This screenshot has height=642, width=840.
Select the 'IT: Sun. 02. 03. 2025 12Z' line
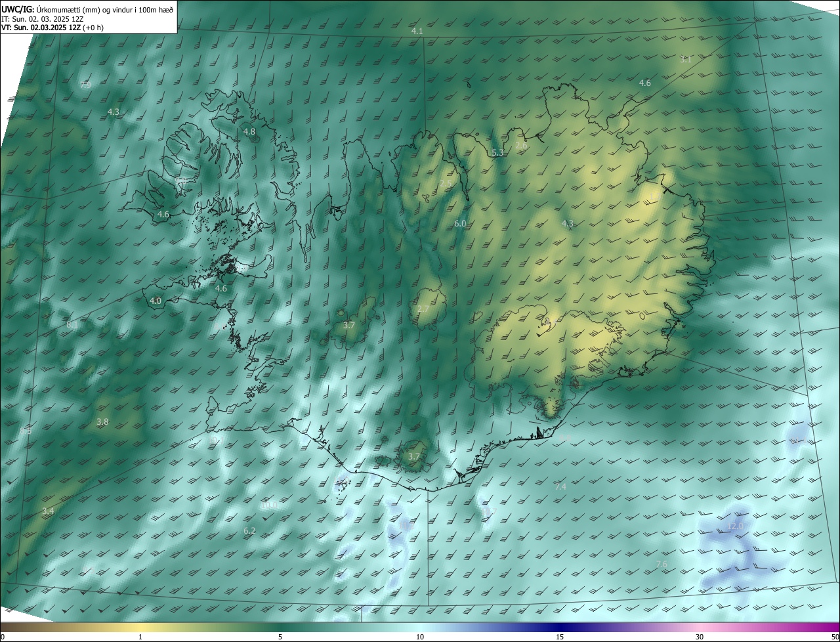point(43,18)
